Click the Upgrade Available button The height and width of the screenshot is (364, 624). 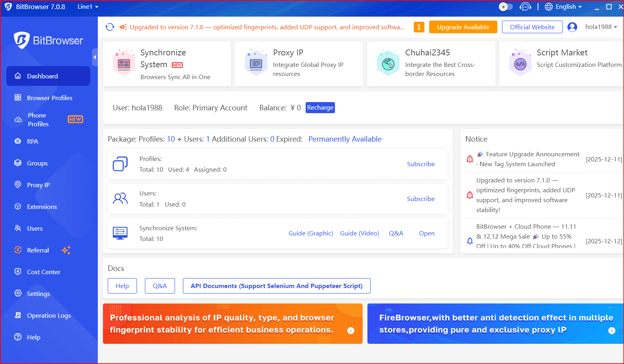pyautogui.click(x=463, y=27)
